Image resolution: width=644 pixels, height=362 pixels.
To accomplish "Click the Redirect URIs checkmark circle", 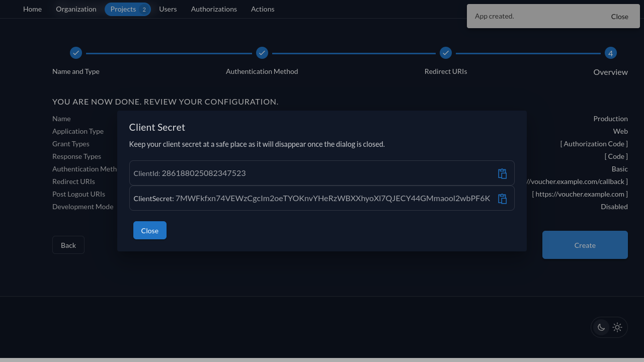I will (x=445, y=53).
